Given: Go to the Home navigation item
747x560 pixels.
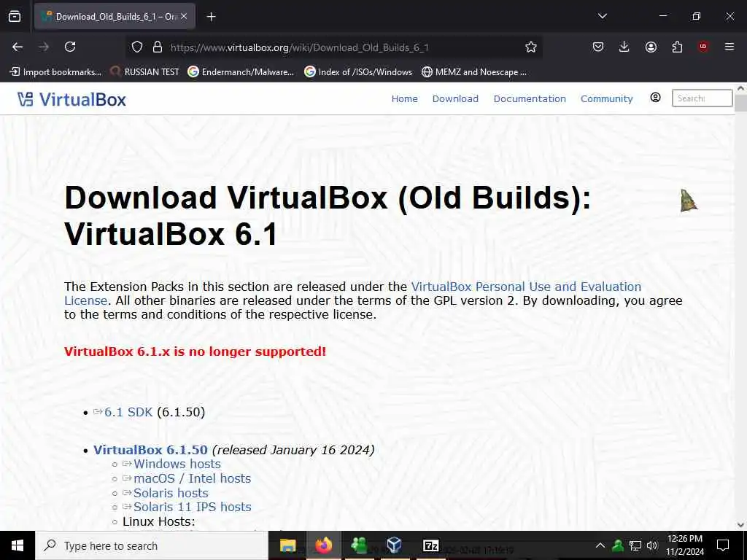Looking at the screenshot, I should (x=404, y=98).
